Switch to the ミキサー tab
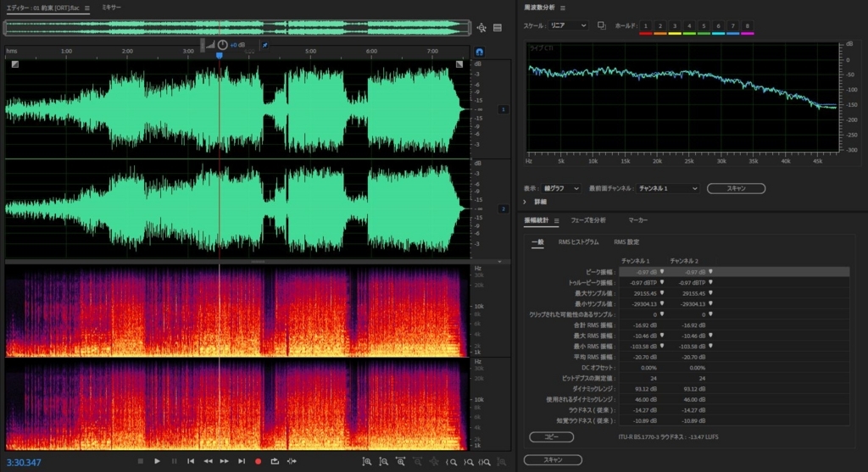The width and height of the screenshot is (868, 472). 111,8
